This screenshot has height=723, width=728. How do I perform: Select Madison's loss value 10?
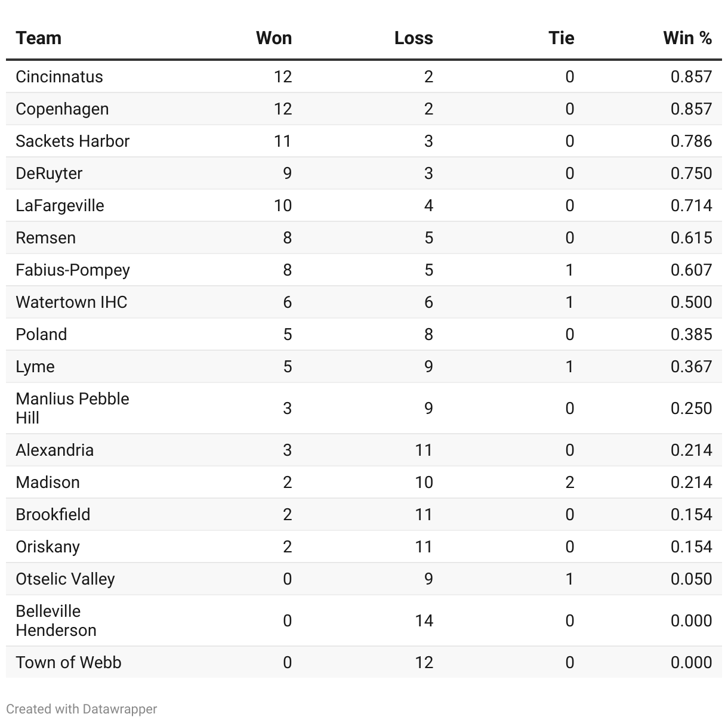tap(424, 483)
